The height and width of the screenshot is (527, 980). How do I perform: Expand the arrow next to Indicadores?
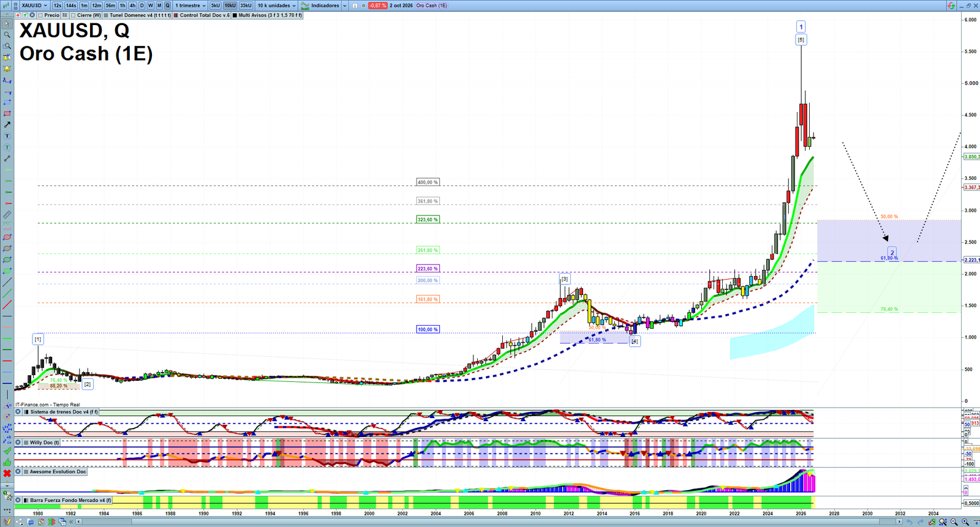[344, 6]
